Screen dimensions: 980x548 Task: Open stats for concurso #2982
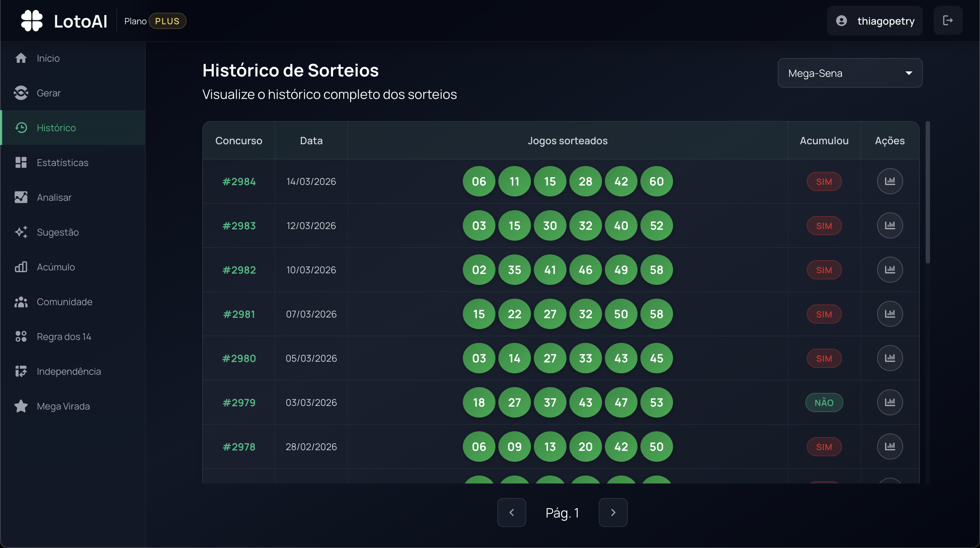point(890,269)
